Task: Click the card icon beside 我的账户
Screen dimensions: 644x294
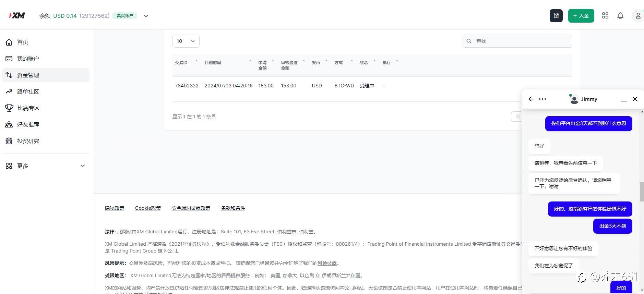Action: (9, 59)
